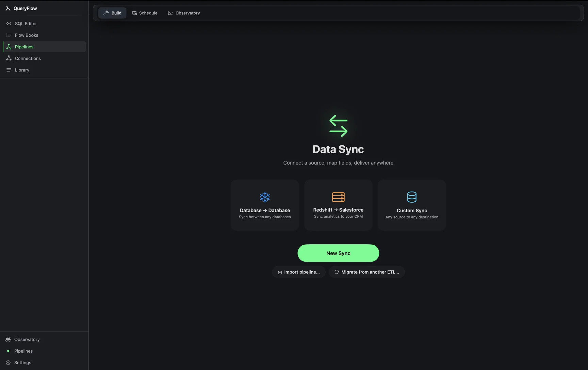The width and height of the screenshot is (588, 370).
Task: Click the Flow Books list icon
Action: point(9,35)
